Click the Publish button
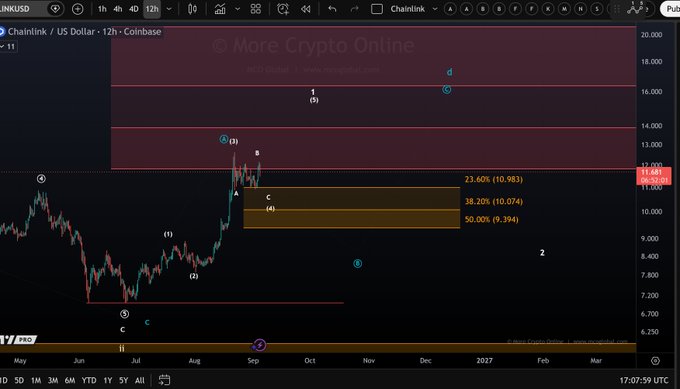 pyautogui.click(x=670, y=9)
